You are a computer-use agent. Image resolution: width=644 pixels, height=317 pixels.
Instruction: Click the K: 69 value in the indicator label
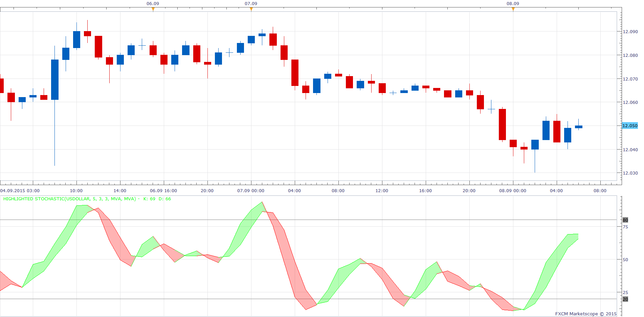149,199
